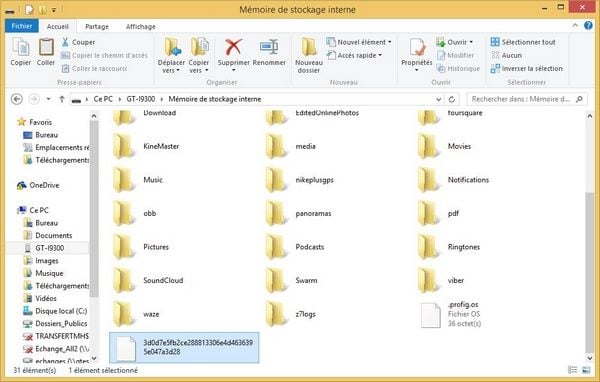
Task: Open Nouvel élément dropdown
Action: tap(359, 42)
